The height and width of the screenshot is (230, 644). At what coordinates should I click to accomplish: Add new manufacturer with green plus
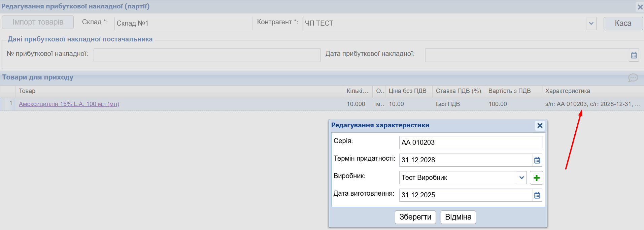click(x=536, y=178)
